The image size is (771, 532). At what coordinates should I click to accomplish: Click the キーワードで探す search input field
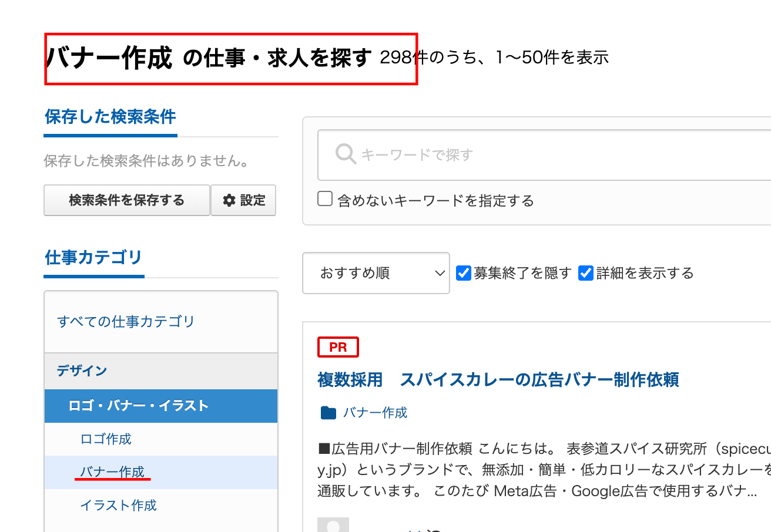470,154
